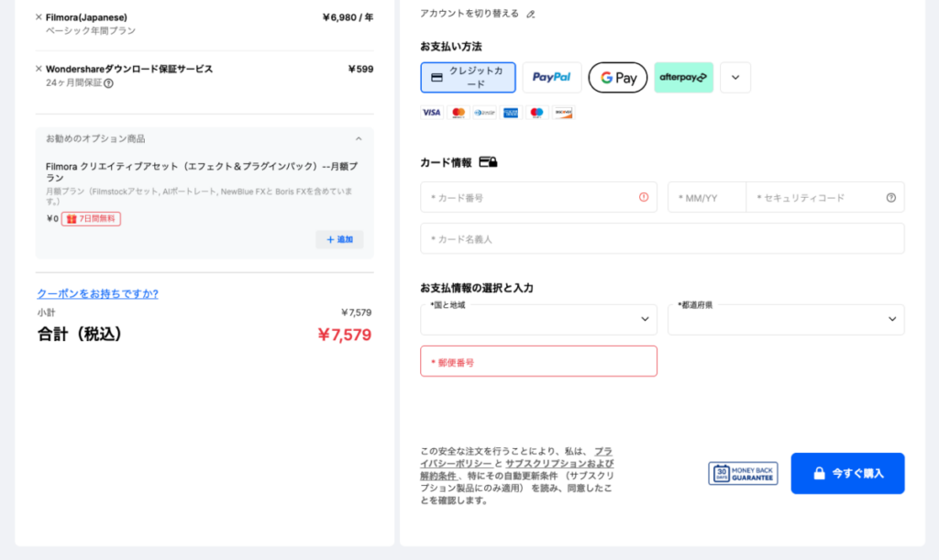The image size is (939, 560).
Task: Click the pencil icon beside アカウントを切り替える
Action: 532,13
